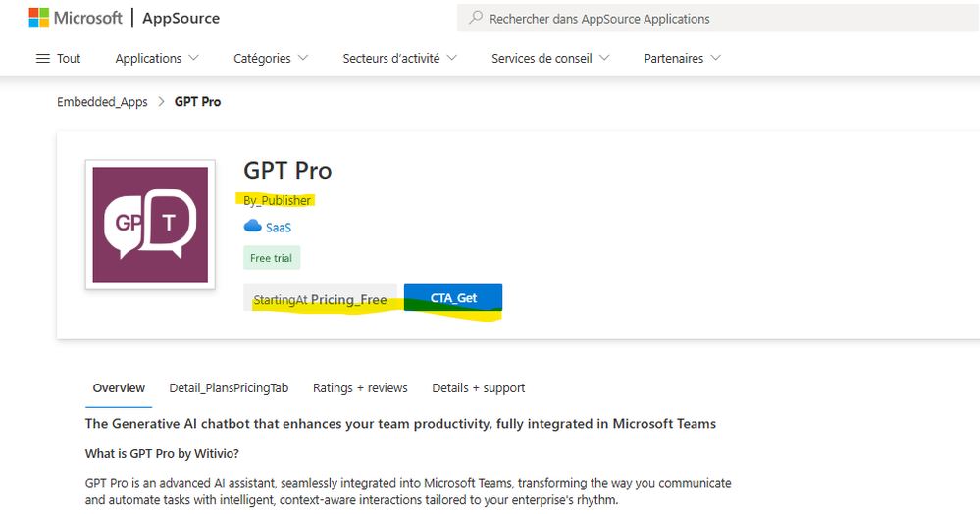Open the Tout hamburger menu icon

[x=42, y=59]
